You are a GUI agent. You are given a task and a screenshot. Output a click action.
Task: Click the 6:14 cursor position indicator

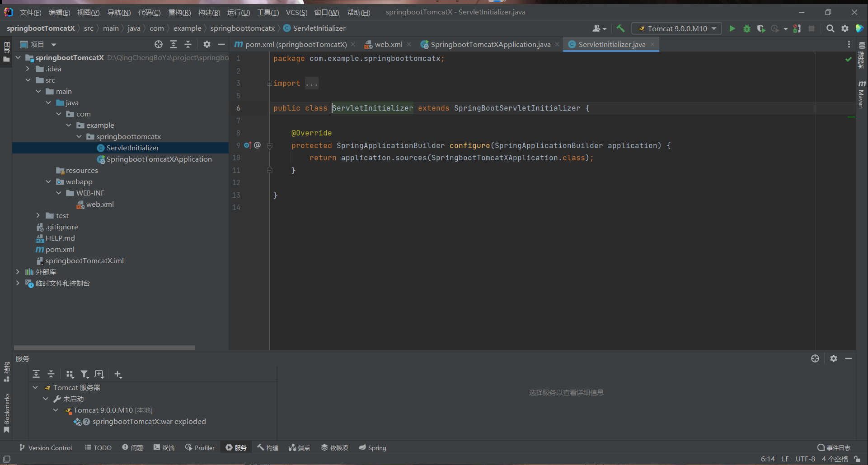tap(768, 459)
